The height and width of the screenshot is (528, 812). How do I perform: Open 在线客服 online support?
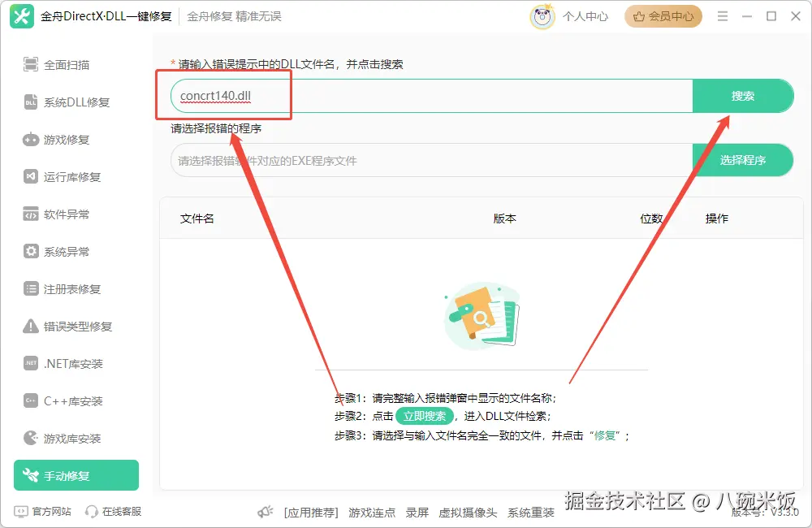[122, 512]
